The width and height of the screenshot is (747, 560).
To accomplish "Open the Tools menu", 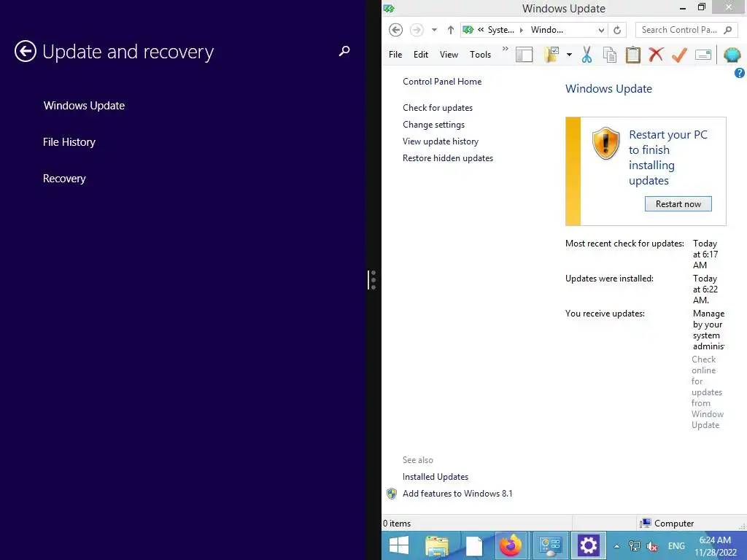I will click(480, 54).
